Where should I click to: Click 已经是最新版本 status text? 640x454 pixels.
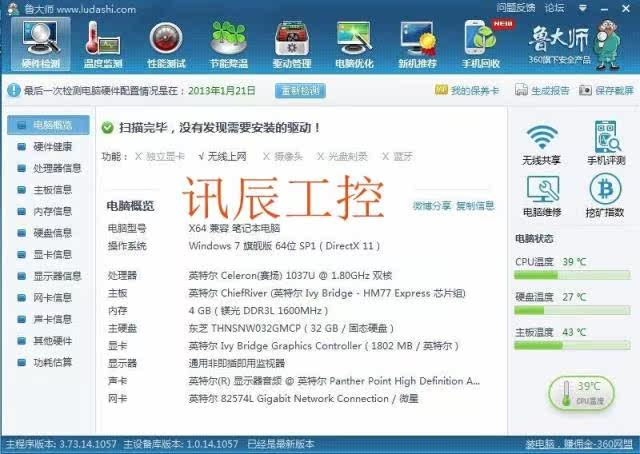click(281, 444)
